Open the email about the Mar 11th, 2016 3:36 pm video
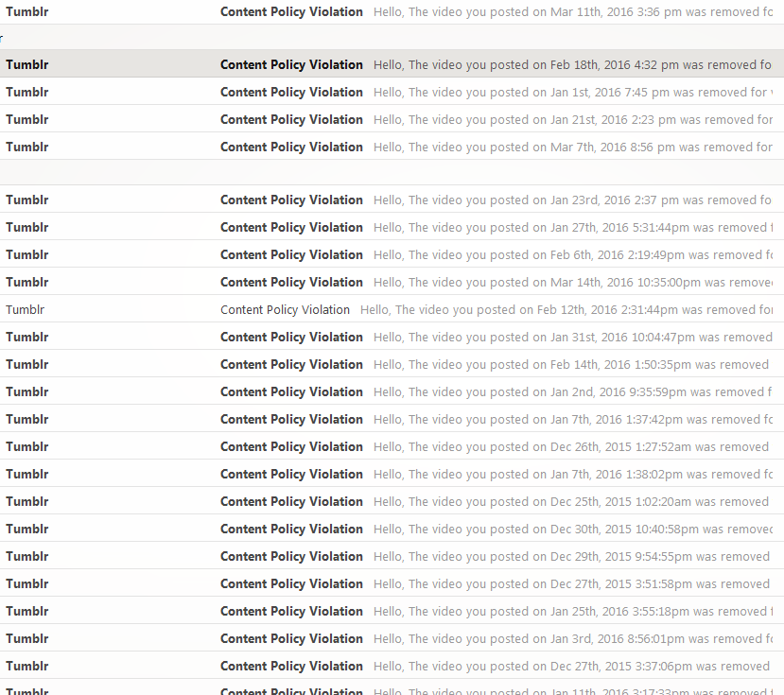Screen dimensions: 784x695 pos(392,11)
